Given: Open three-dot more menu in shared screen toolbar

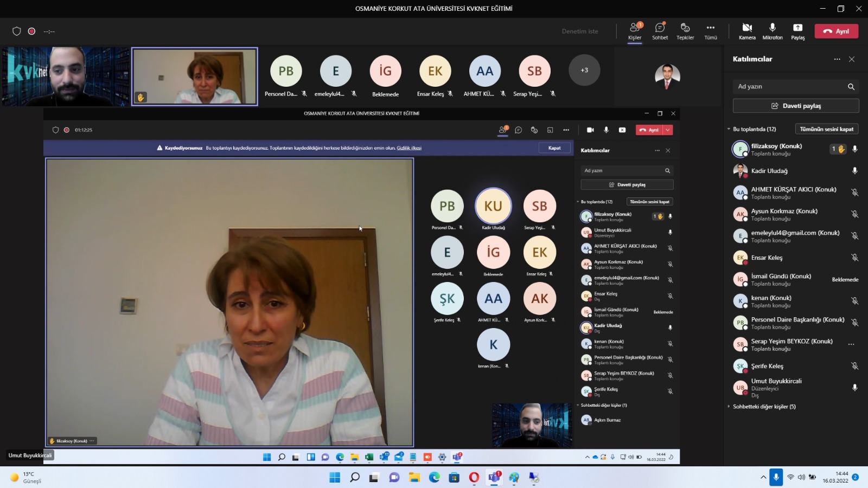Looking at the screenshot, I should point(566,130).
